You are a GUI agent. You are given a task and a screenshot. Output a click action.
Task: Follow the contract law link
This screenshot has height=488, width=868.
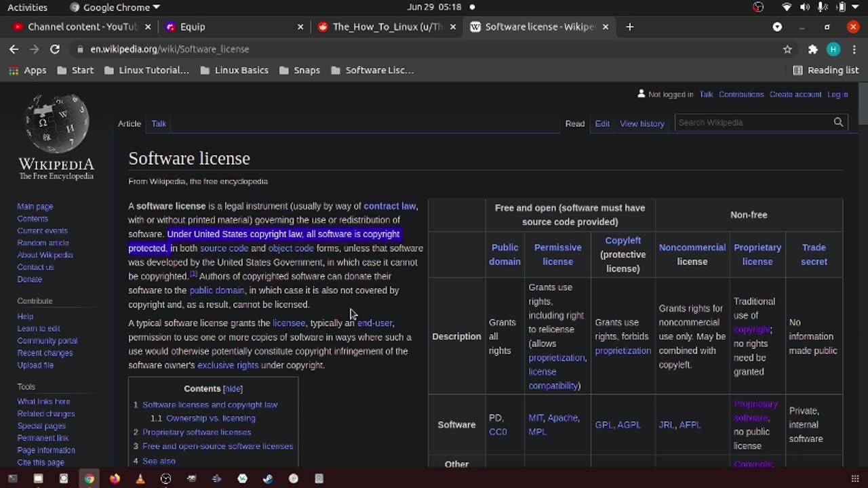389,206
